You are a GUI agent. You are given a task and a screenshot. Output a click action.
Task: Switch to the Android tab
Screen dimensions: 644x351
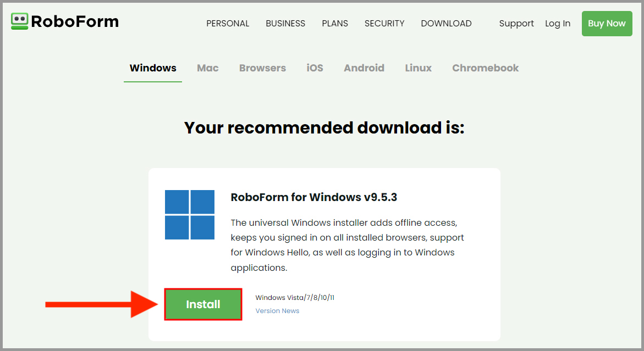click(x=364, y=68)
